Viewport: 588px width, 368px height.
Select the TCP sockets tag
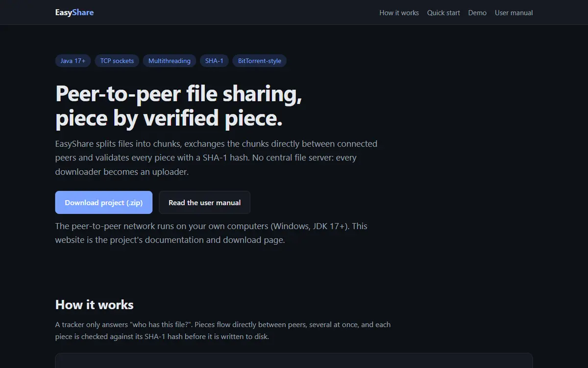pyautogui.click(x=117, y=61)
